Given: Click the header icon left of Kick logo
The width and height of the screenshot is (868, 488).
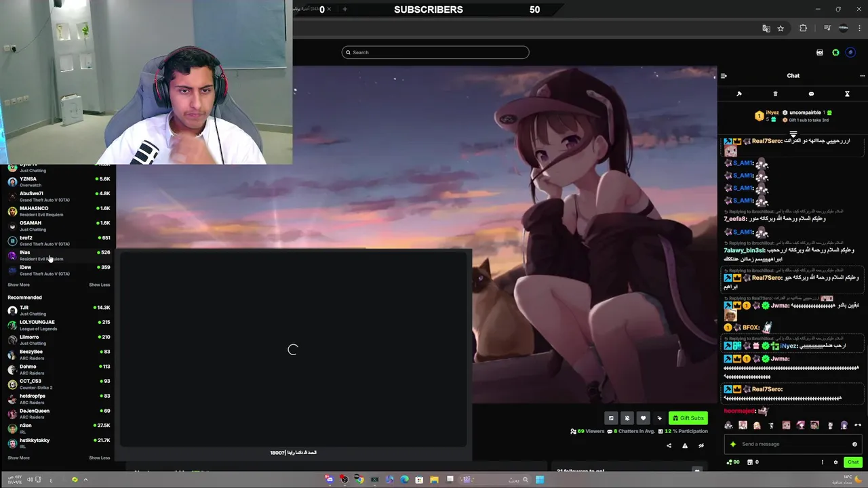Looking at the screenshot, I should click(x=820, y=52).
